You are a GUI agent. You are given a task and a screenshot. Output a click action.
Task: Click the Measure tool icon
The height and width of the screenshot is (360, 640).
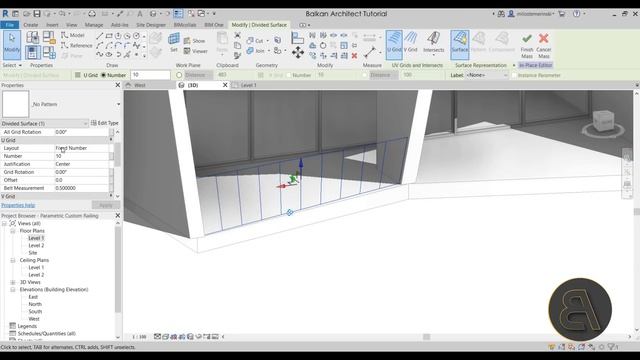click(x=369, y=52)
